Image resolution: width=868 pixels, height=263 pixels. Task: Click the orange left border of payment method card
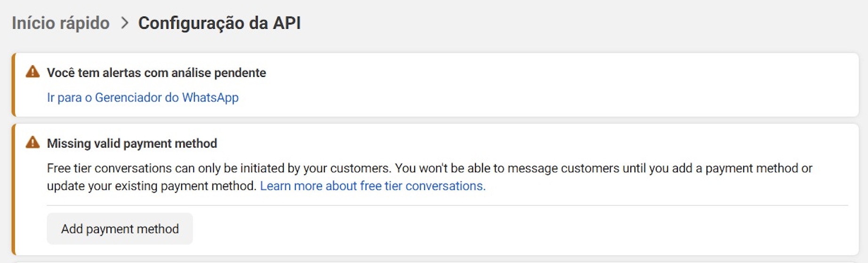14,189
